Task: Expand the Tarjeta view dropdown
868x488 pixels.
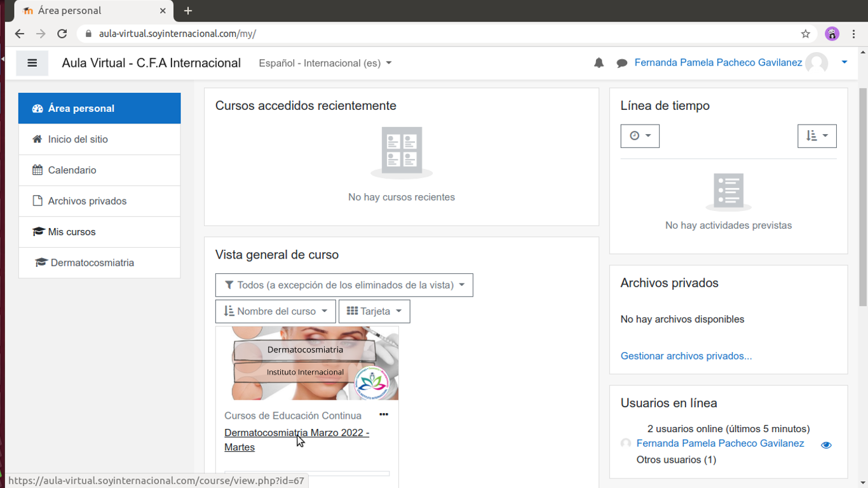Action: 374,311
